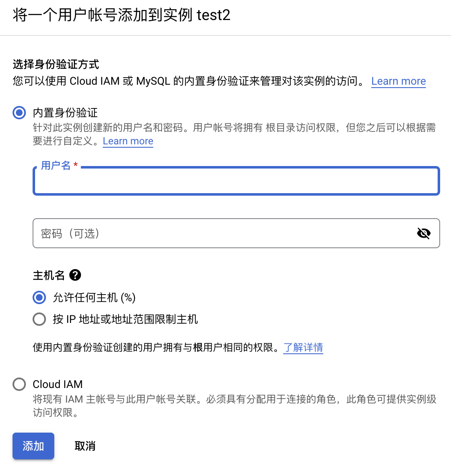The height and width of the screenshot is (476, 451).
Task: Choose 允许任何主机 (%) radio option
Action: [39, 297]
